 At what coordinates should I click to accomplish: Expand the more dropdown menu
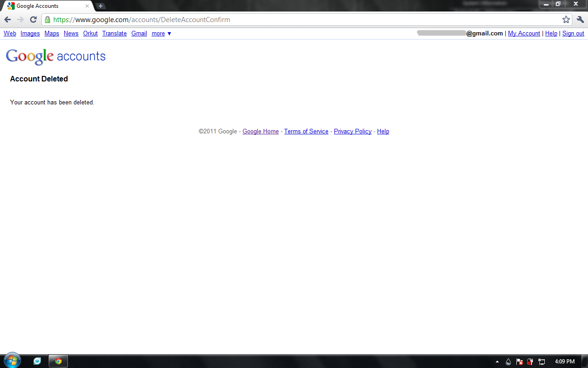coord(161,34)
